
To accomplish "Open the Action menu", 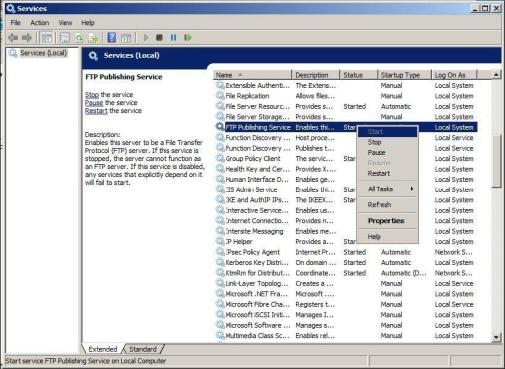I will coord(40,23).
